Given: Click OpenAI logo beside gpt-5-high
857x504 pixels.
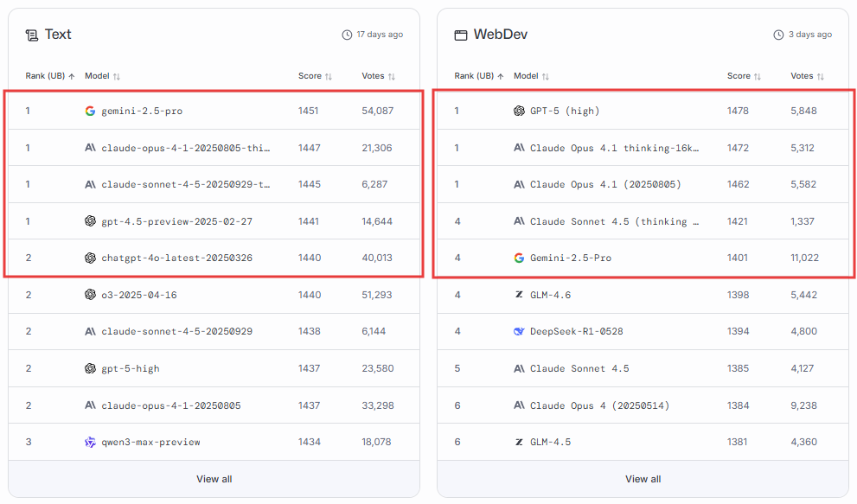Looking at the screenshot, I should pyautogui.click(x=90, y=368).
